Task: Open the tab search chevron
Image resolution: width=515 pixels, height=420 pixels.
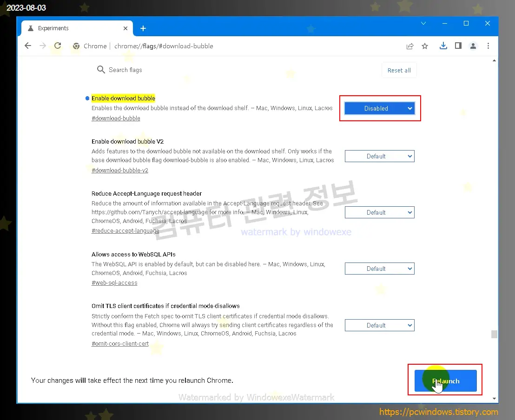Action: pos(423,23)
